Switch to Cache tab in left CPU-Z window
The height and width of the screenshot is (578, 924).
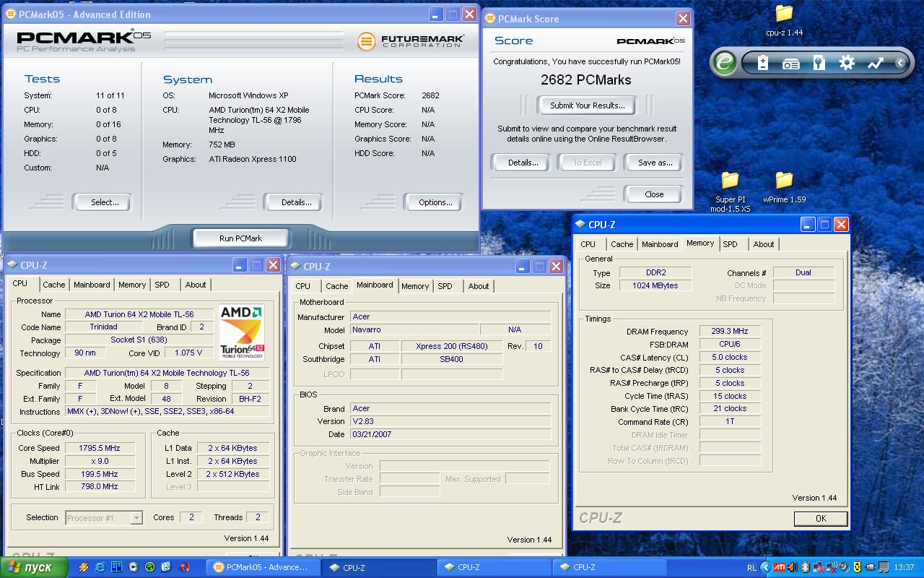tap(53, 285)
